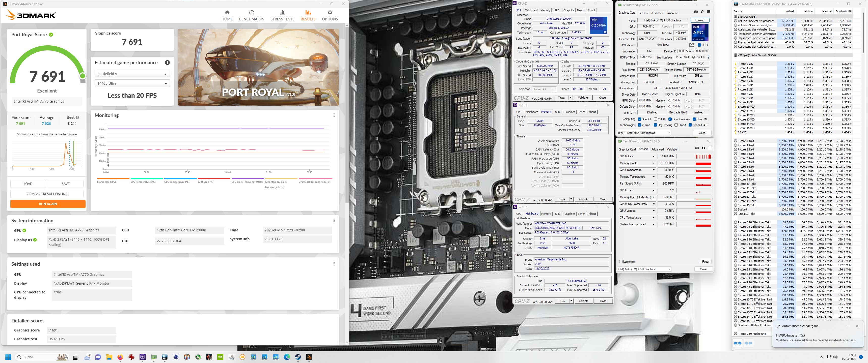
Task: Open the 1440p Ultra resolution dropdown
Action: 132,83
